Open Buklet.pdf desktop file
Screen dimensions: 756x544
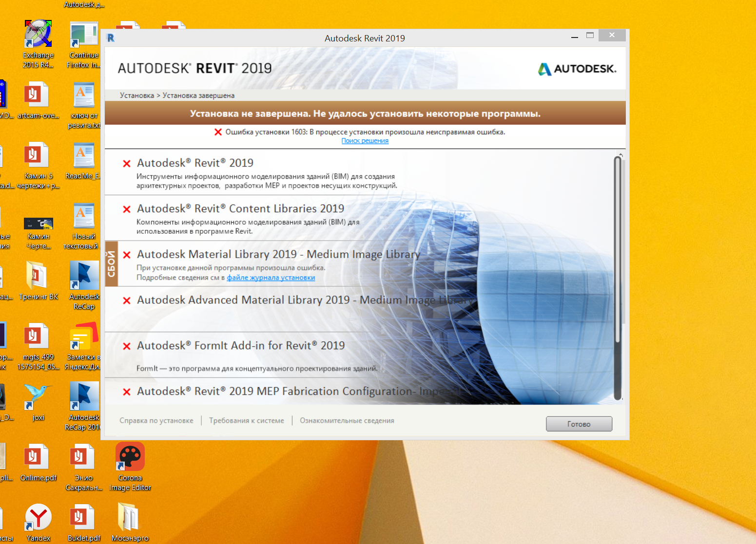coord(84,523)
